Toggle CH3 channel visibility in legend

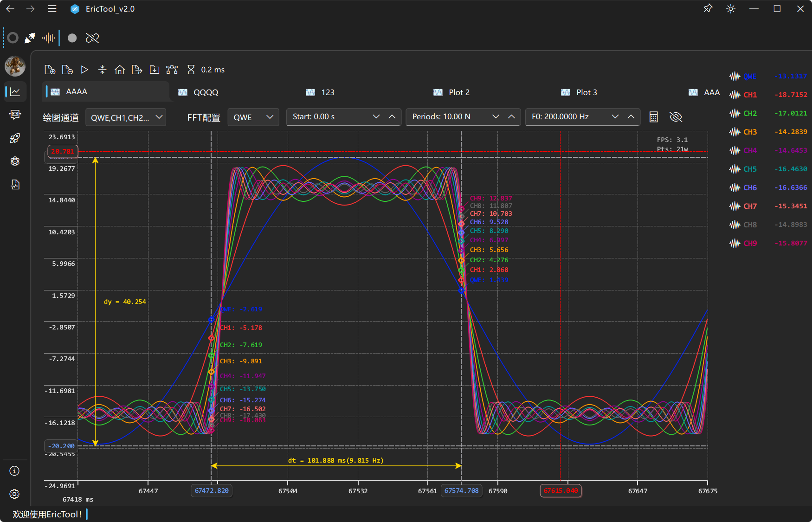(749, 132)
